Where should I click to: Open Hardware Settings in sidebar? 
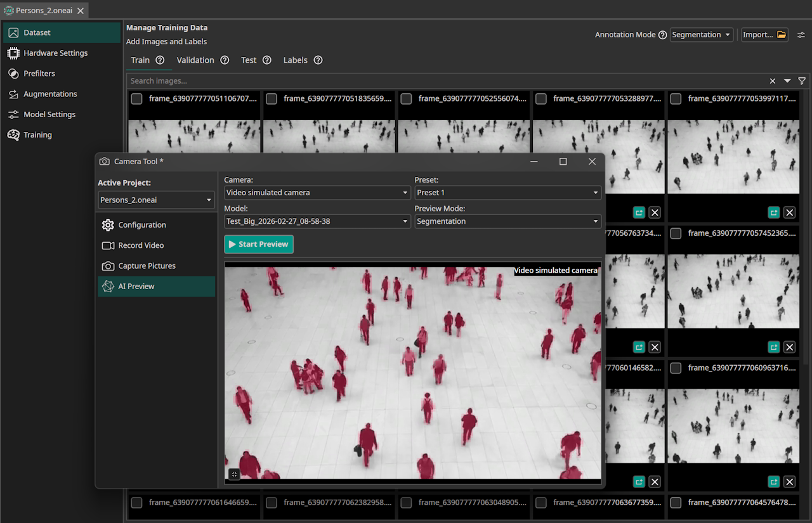click(55, 53)
